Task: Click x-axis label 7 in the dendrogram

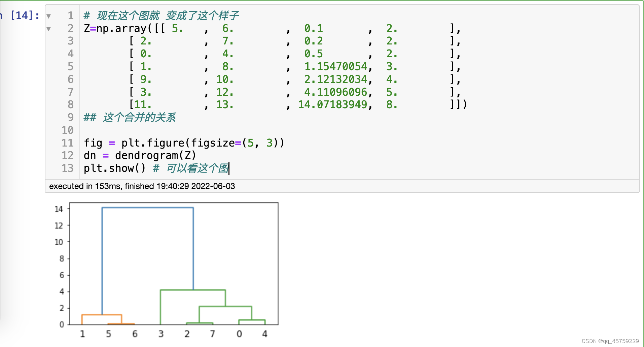Action: point(213,334)
